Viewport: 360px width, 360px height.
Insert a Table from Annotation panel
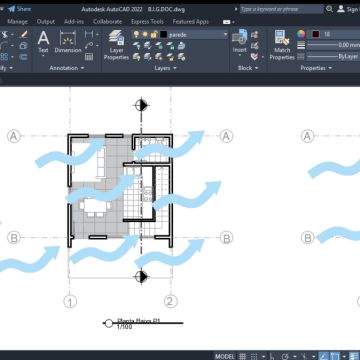pos(89,57)
